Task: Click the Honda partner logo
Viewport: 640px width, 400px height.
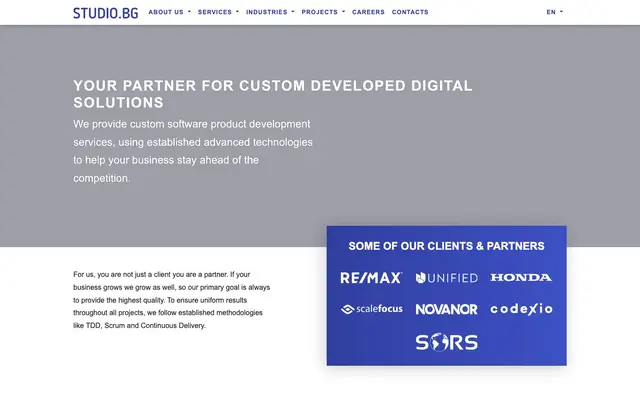Action: pos(521,278)
